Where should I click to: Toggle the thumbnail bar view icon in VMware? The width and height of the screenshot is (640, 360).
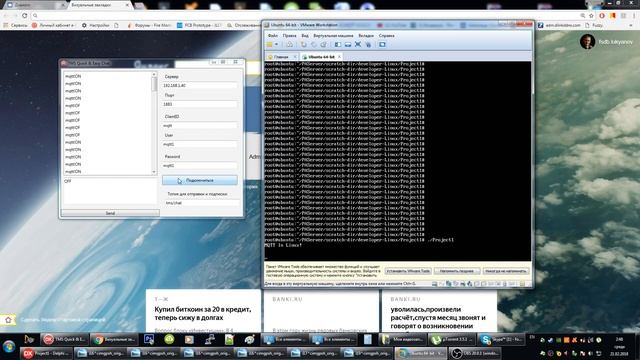[348, 44]
